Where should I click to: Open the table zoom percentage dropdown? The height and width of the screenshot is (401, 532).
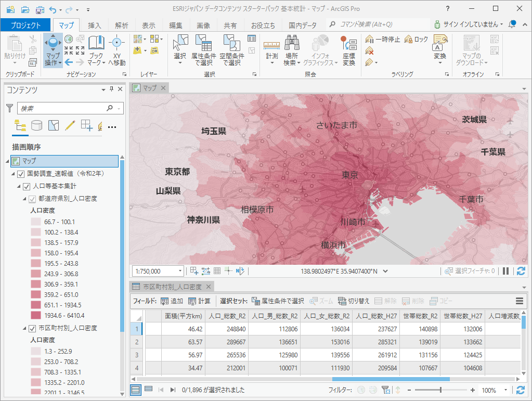pyautogui.click(x=505, y=390)
